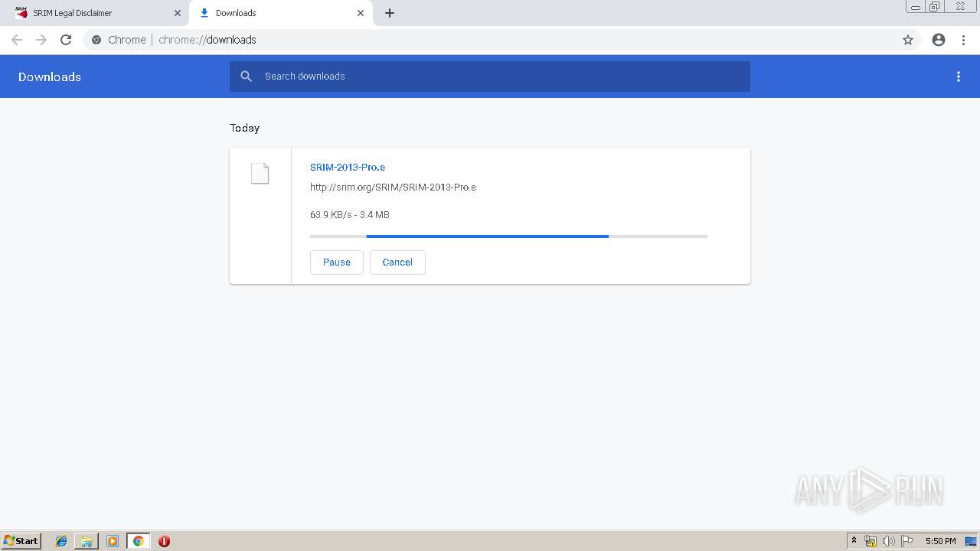Click the 63.9 KB/s - 3.4 MB status text

(350, 215)
